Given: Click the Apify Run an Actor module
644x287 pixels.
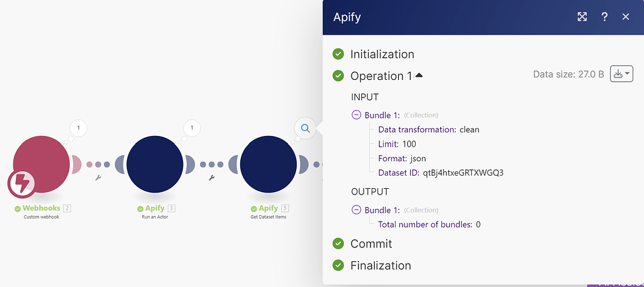Looking at the screenshot, I should [155, 164].
